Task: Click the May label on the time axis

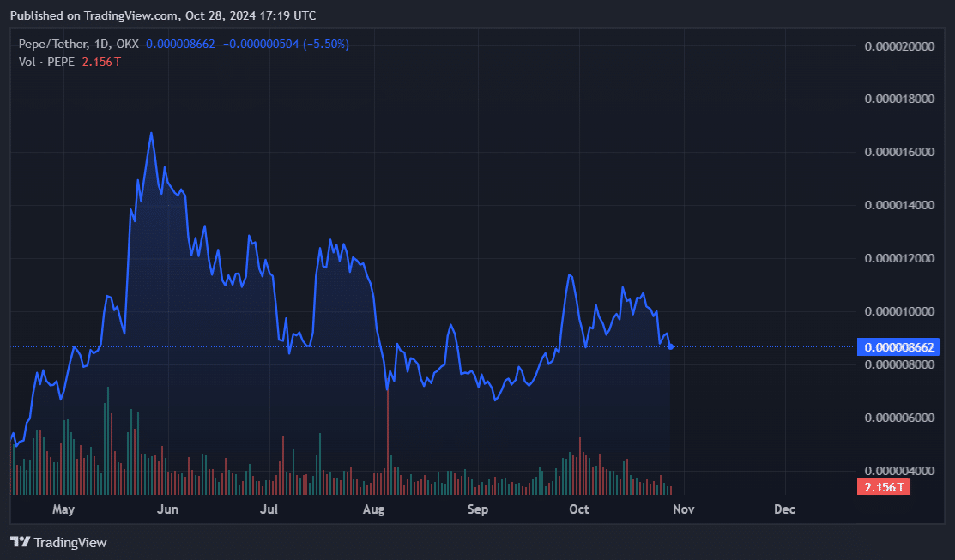Action: click(63, 509)
